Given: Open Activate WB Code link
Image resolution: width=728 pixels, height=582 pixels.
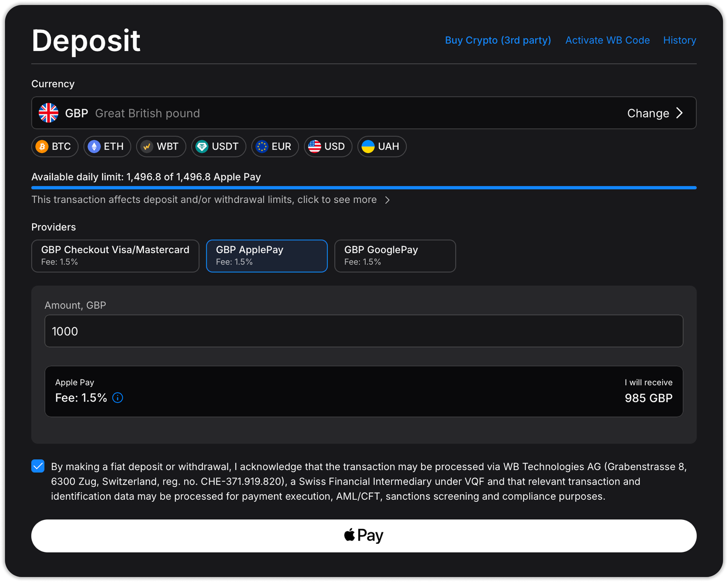Looking at the screenshot, I should click(x=607, y=40).
